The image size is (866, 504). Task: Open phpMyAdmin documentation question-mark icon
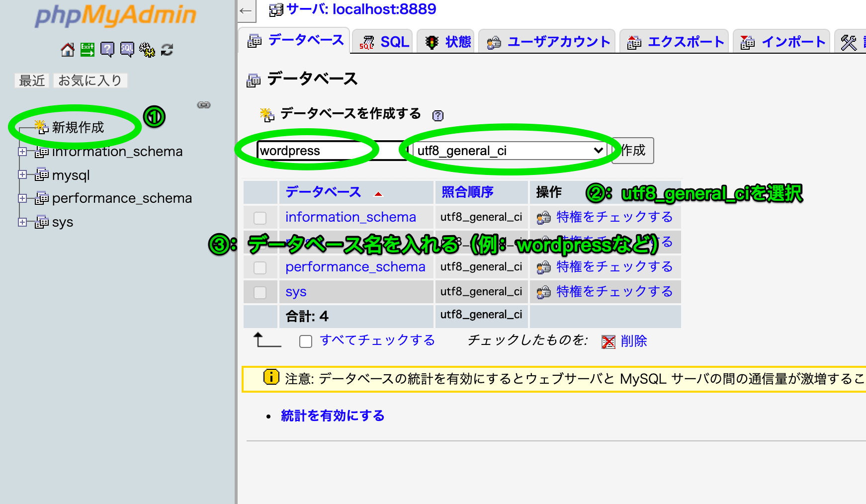[x=107, y=50]
